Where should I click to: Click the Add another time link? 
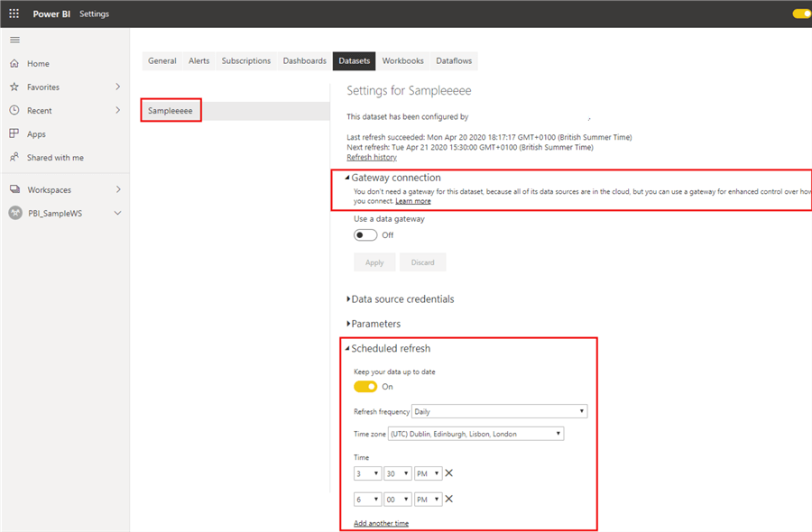381,523
